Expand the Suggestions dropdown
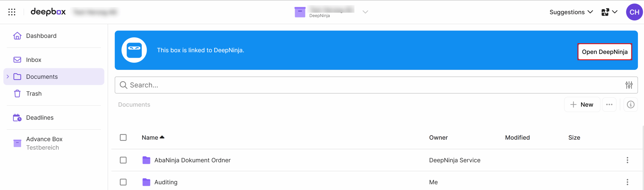This screenshot has width=644, height=190. click(571, 12)
